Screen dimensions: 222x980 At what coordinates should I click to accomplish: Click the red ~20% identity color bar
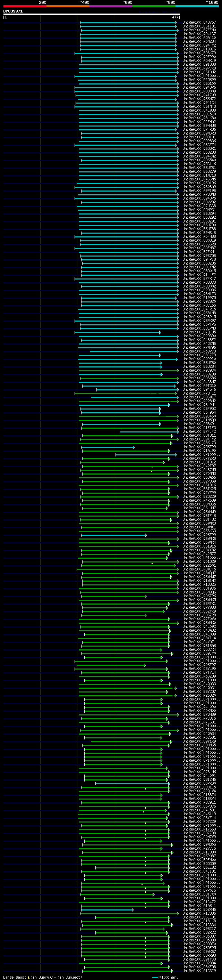(x=25, y=7)
